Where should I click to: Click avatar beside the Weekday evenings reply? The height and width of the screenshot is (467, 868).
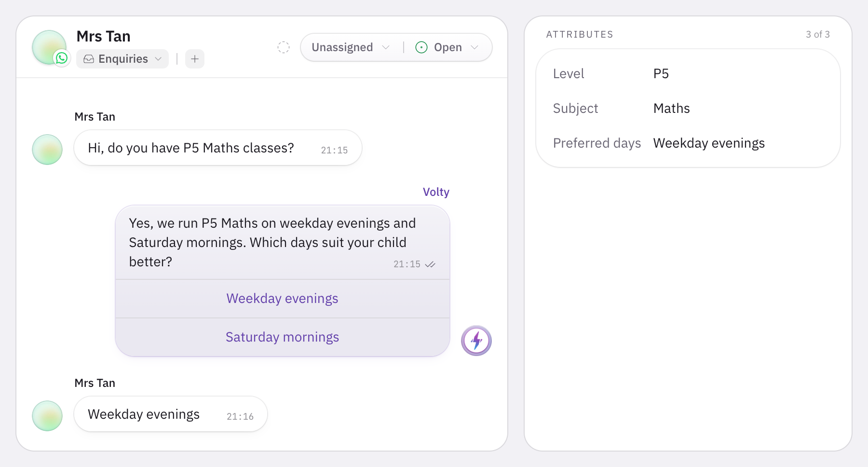47,416
